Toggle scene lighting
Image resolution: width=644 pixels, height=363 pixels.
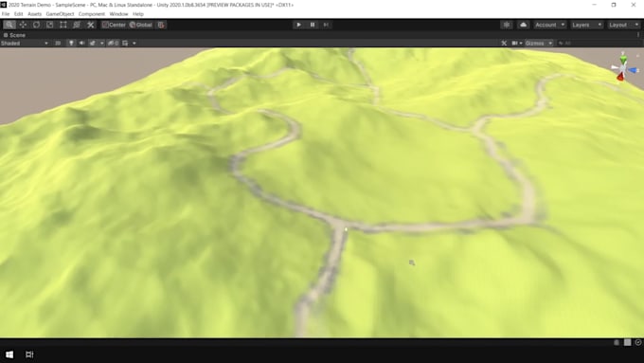(71, 44)
